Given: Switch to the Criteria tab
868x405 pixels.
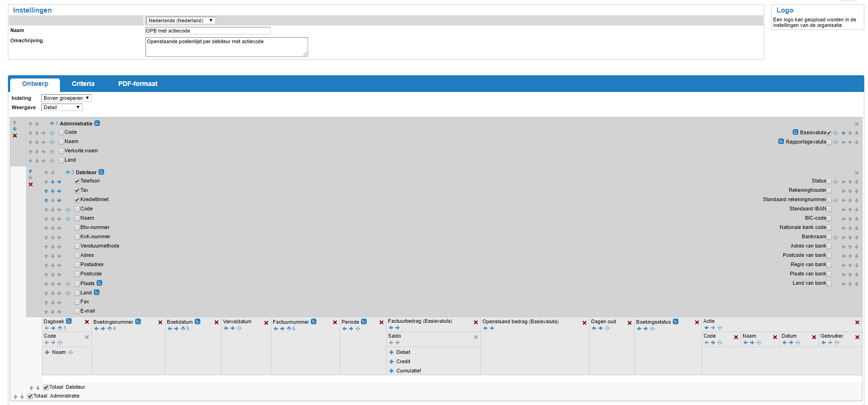Looking at the screenshot, I should [x=83, y=84].
